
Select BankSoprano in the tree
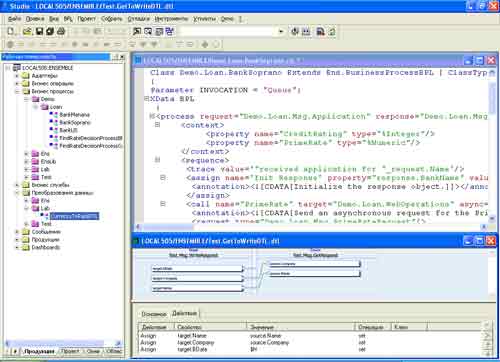pos(75,122)
